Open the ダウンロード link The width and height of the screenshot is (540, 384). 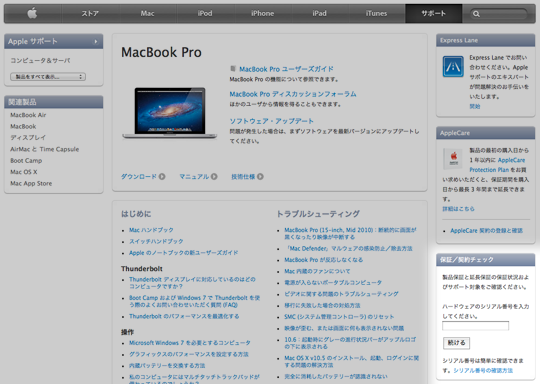[139, 177]
